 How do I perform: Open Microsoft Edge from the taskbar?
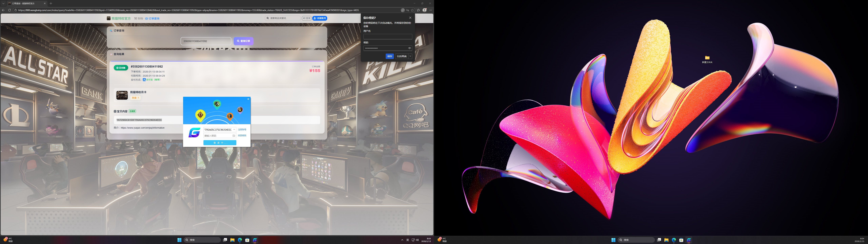pos(240,240)
